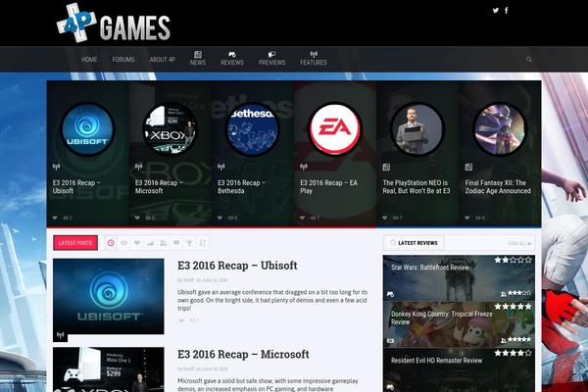Click the Final Fantasy XII circle image
The width and height of the screenshot is (588, 392).
tap(500, 129)
